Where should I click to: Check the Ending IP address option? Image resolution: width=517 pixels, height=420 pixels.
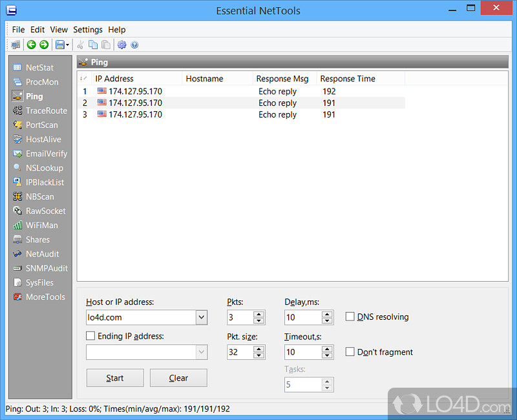tap(91, 336)
